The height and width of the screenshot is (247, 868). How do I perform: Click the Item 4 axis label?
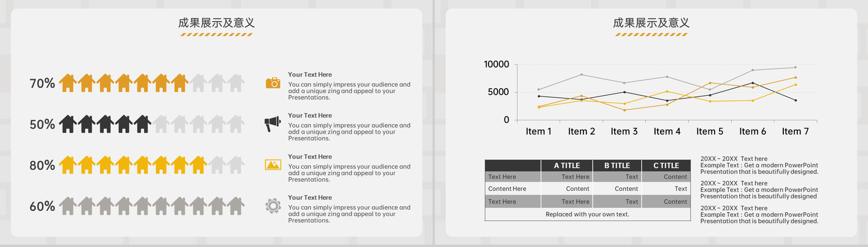coord(667,131)
